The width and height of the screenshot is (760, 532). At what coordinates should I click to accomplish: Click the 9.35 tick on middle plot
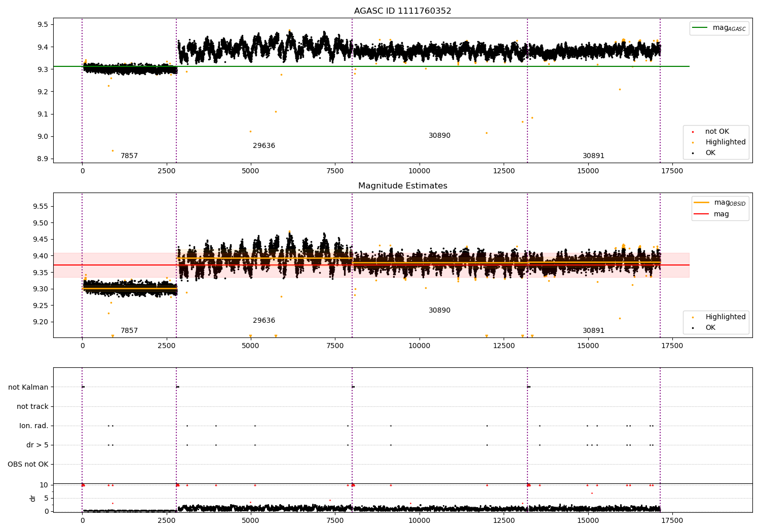41,273
